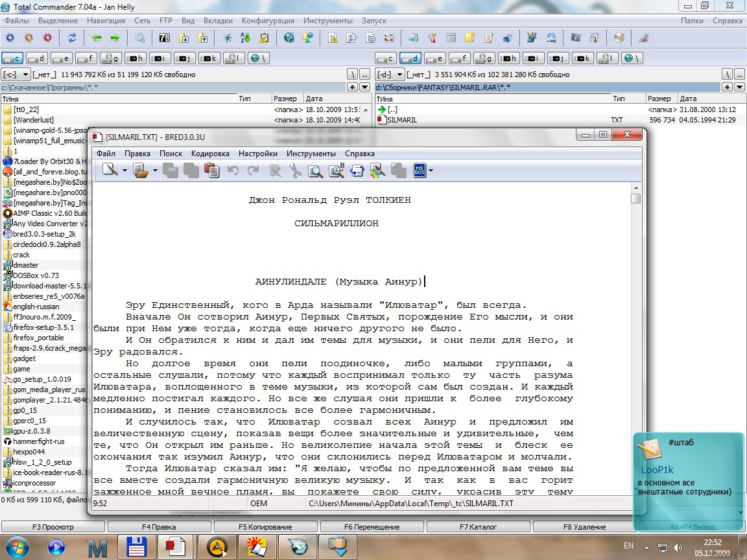The image size is (747, 560).
Task: Click the F3 Просмотр button
Action: tap(53, 527)
